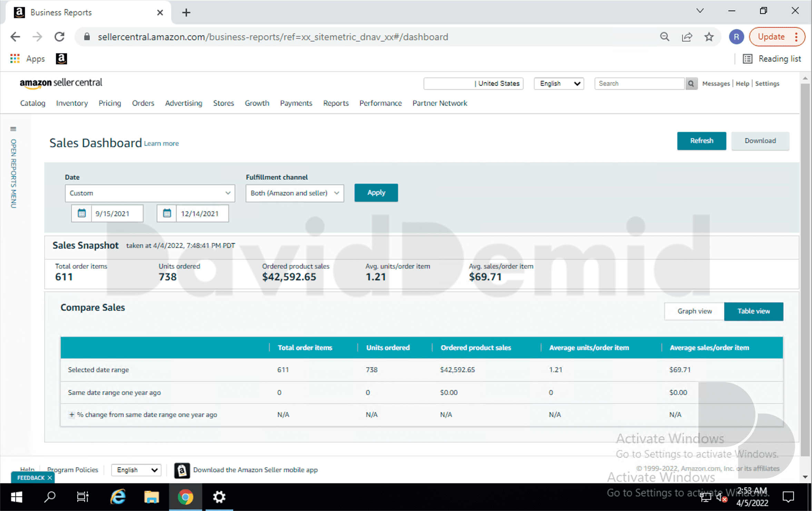Image resolution: width=812 pixels, height=511 pixels.
Task: Open the footer English language dropdown
Action: tap(136, 470)
